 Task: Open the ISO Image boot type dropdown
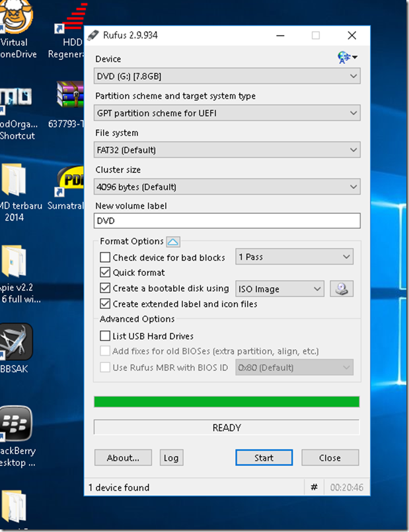coord(279,288)
